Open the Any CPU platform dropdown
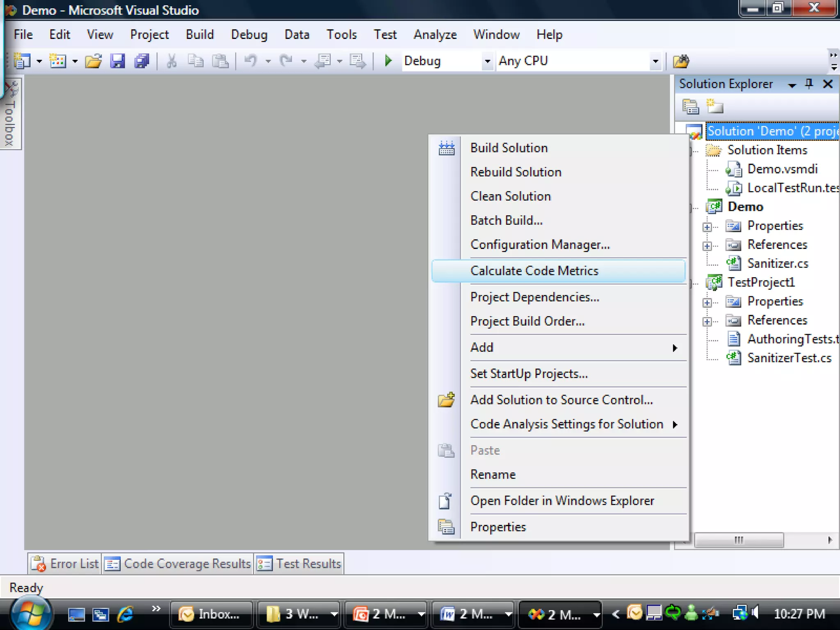This screenshot has width=840, height=630. point(655,61)
